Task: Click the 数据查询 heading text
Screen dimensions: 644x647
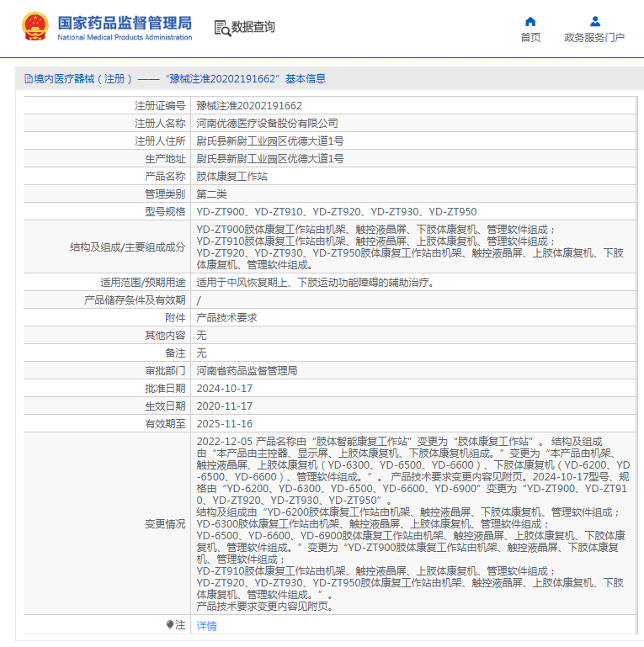Action: pos(253,27)
